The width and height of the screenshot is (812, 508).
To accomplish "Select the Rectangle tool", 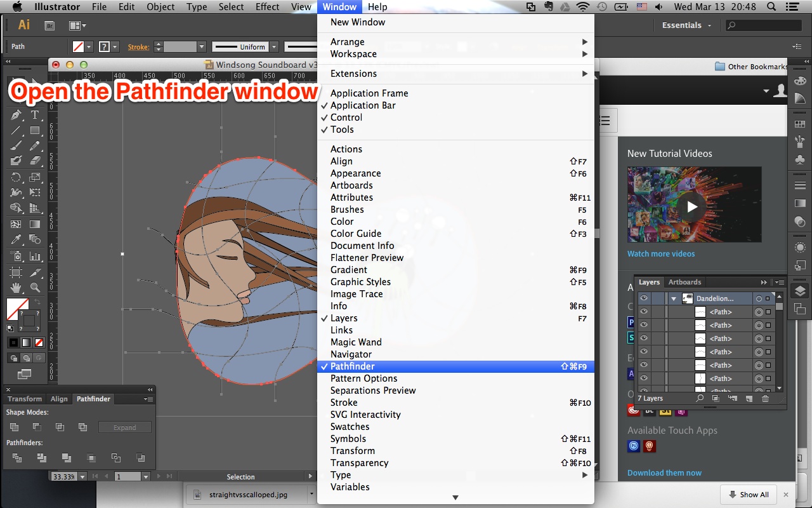I will coord(35,130).
